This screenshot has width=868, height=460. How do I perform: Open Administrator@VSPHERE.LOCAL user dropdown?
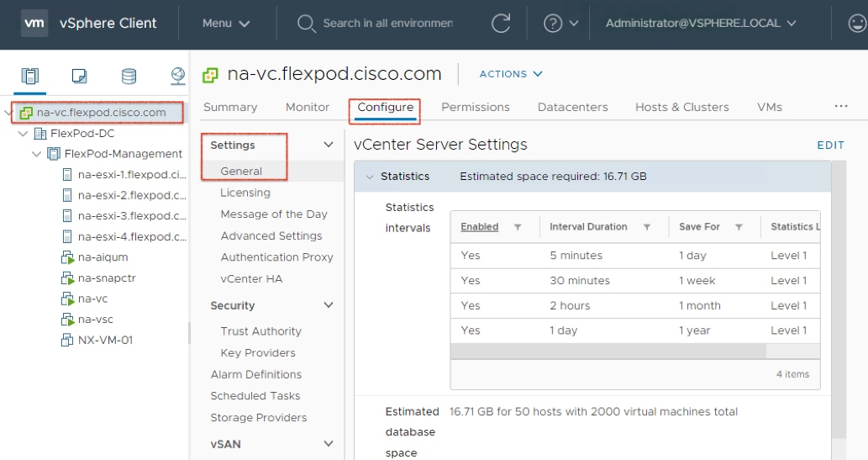click(x=700, y=24)
